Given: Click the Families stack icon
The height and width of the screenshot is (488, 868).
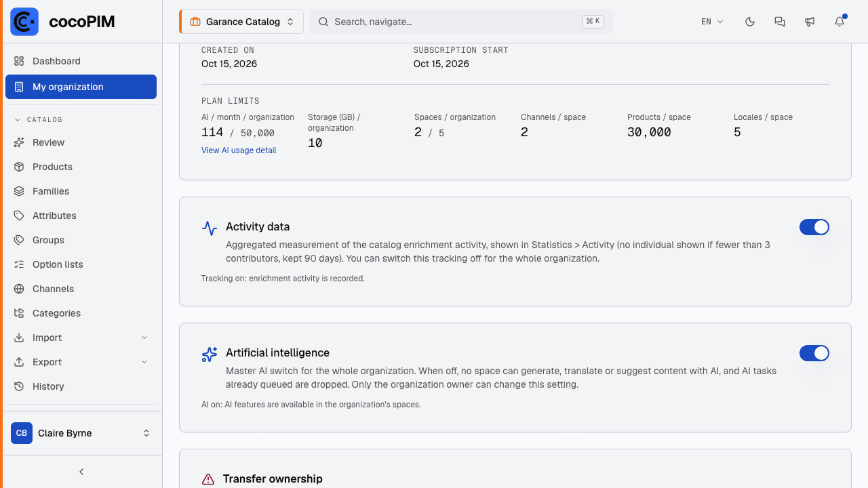Looking at the screenshot, I should tap(19, 191).
